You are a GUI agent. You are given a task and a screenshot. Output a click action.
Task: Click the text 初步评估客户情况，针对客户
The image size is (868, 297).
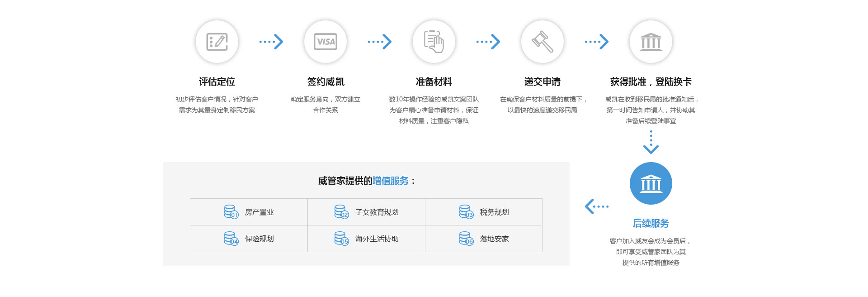point(217,99)
